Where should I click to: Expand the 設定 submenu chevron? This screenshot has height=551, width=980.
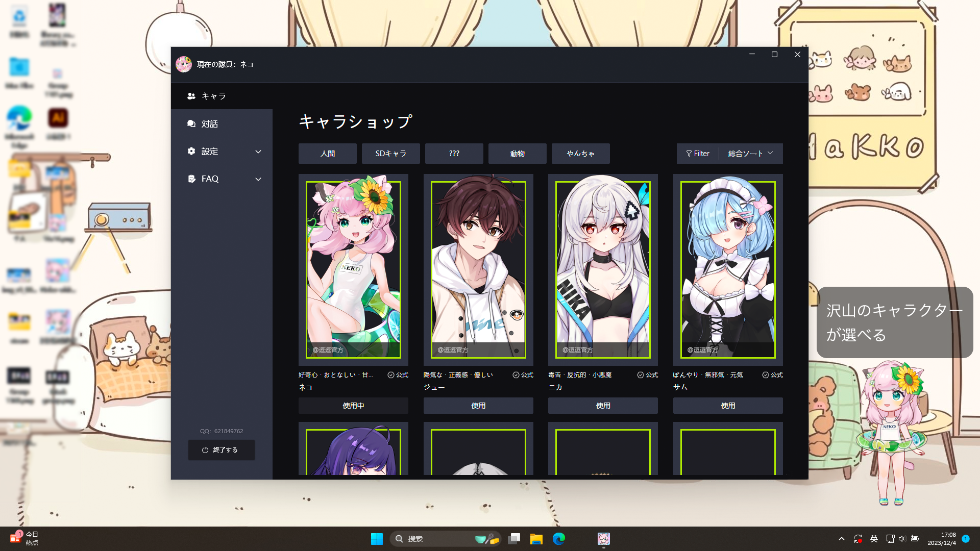tap(258, 152)
